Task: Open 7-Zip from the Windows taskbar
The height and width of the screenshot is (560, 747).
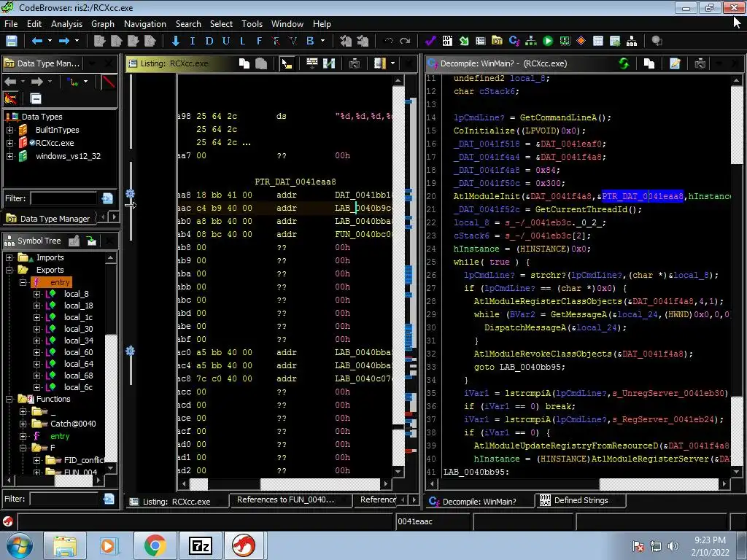Action: pos(200,545)
